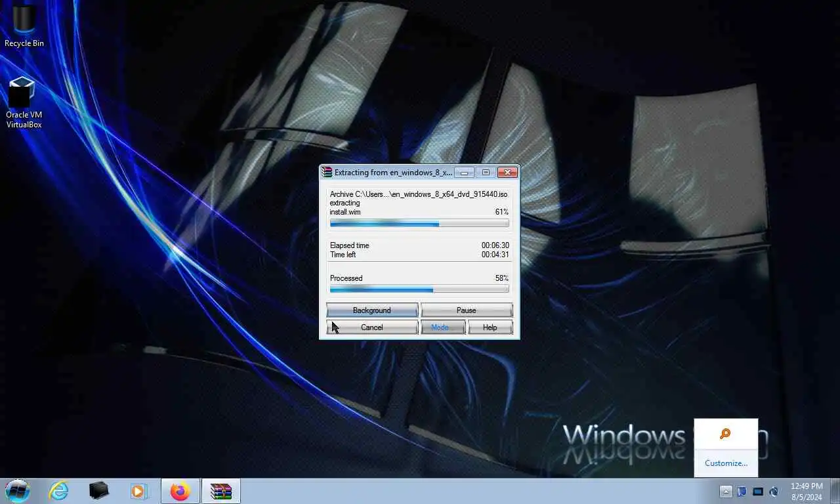The image size is (840, 504).
Task: Click the install.wim file name
Action: coord(345,212)
